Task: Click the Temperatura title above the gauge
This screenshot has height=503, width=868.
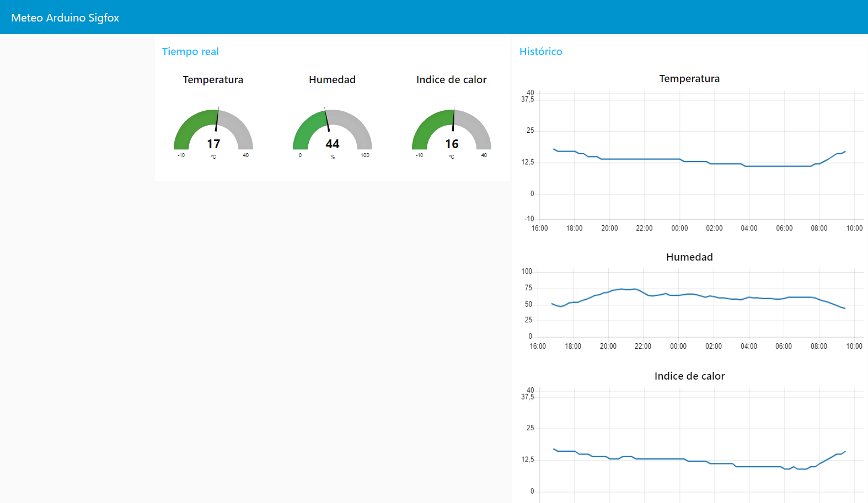Action: click(x=213, y=80)
